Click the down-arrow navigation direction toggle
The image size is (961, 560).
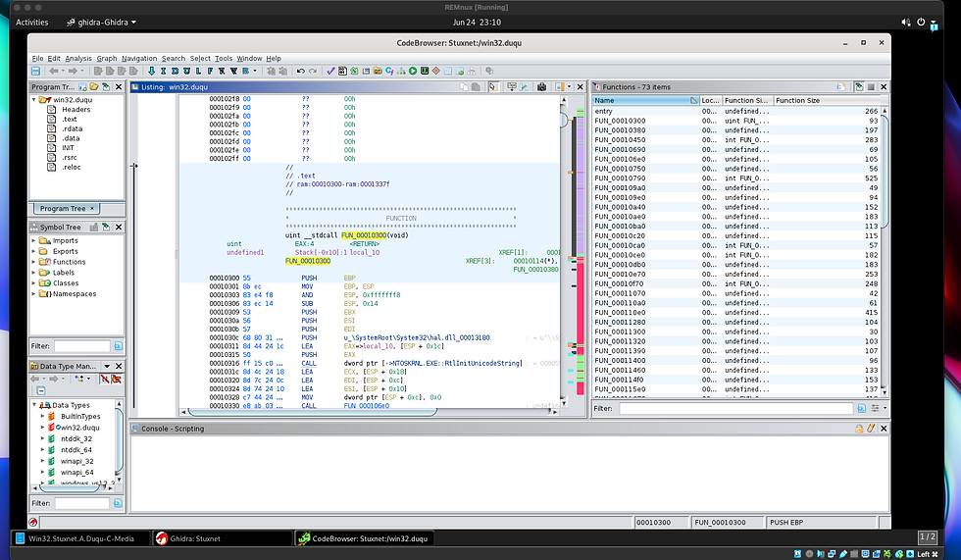click(x=151, y=71)
